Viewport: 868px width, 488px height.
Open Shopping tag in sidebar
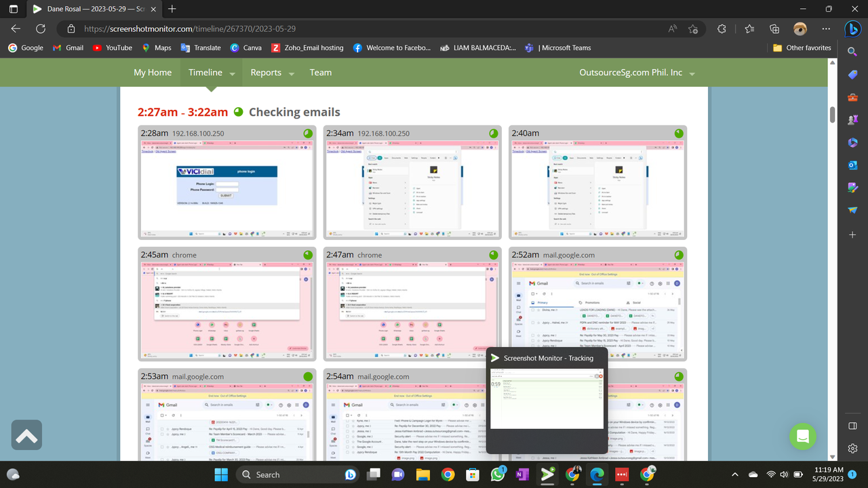coord(853,75)
